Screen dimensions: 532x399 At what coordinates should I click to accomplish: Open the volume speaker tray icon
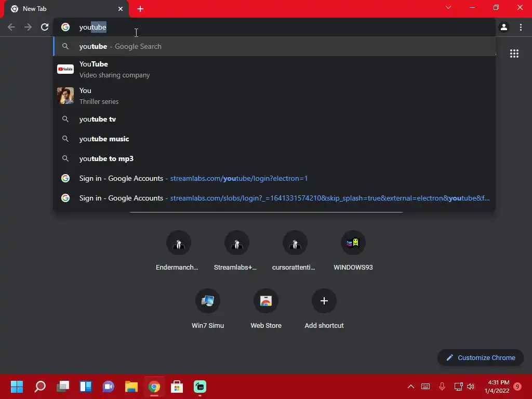471,387
